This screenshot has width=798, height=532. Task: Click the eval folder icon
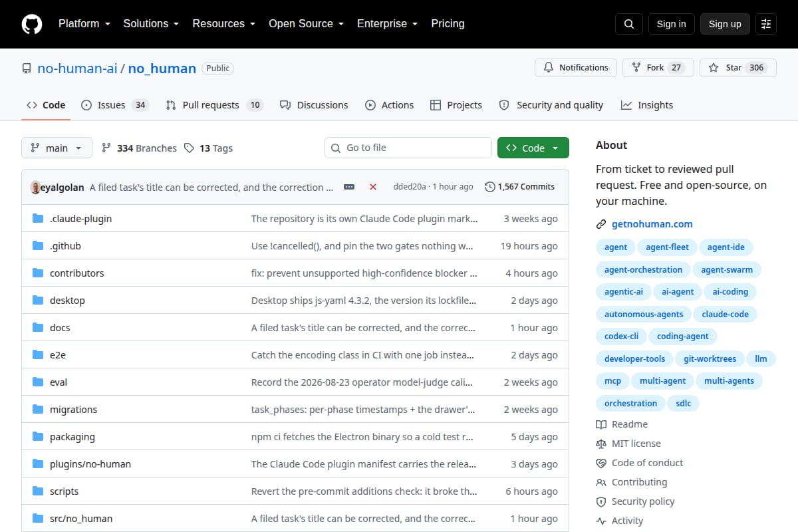[38, 382]
